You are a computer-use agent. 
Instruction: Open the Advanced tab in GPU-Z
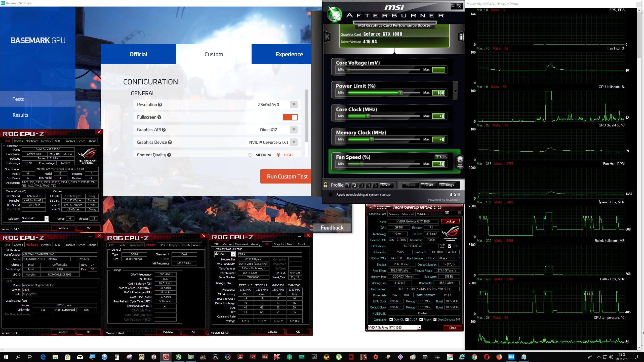tap(408, 214)
